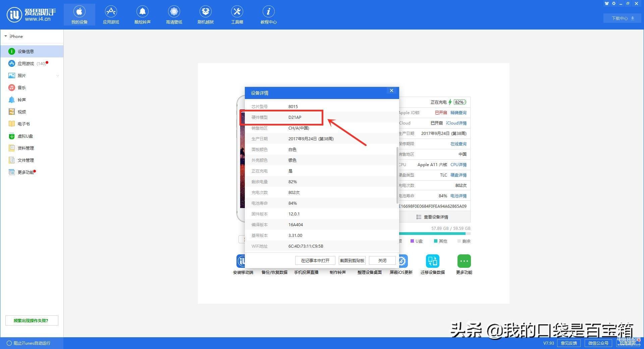
Task: Click the 硬件模型 D21AP value
Action: [x=295, y=117]
